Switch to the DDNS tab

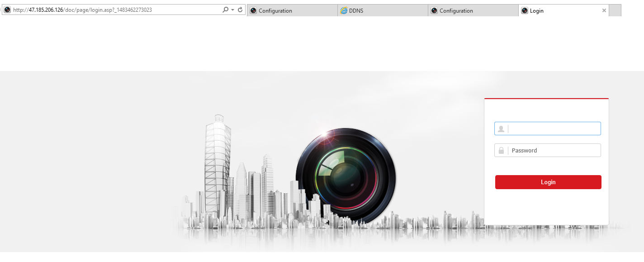pos(382,11)
